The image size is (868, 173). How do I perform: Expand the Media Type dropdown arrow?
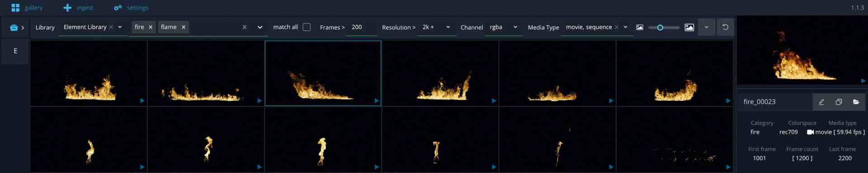[626, 27]
